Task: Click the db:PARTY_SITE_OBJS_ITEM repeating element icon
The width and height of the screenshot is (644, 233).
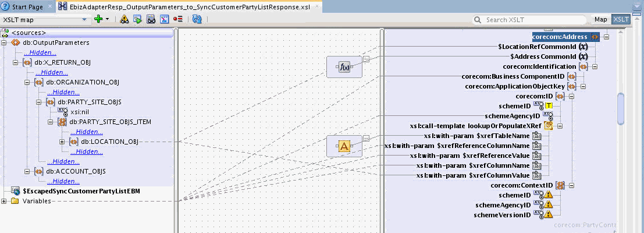Action: pos(62,122)
